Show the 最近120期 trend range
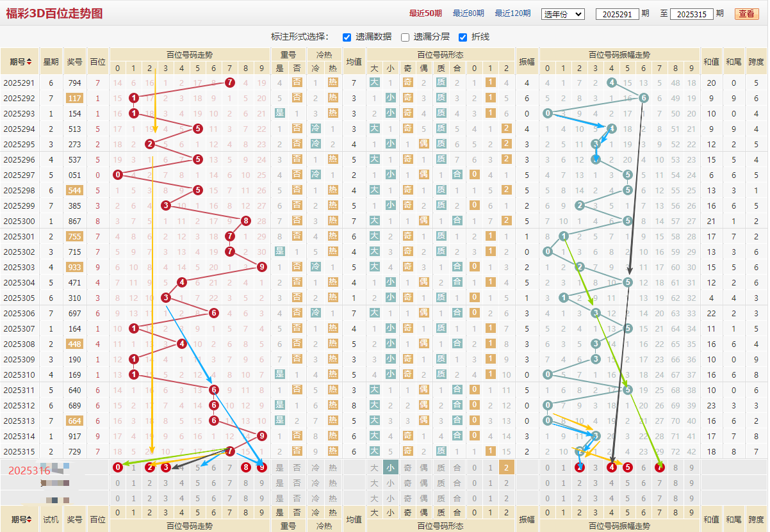 [x=512, y=13]
